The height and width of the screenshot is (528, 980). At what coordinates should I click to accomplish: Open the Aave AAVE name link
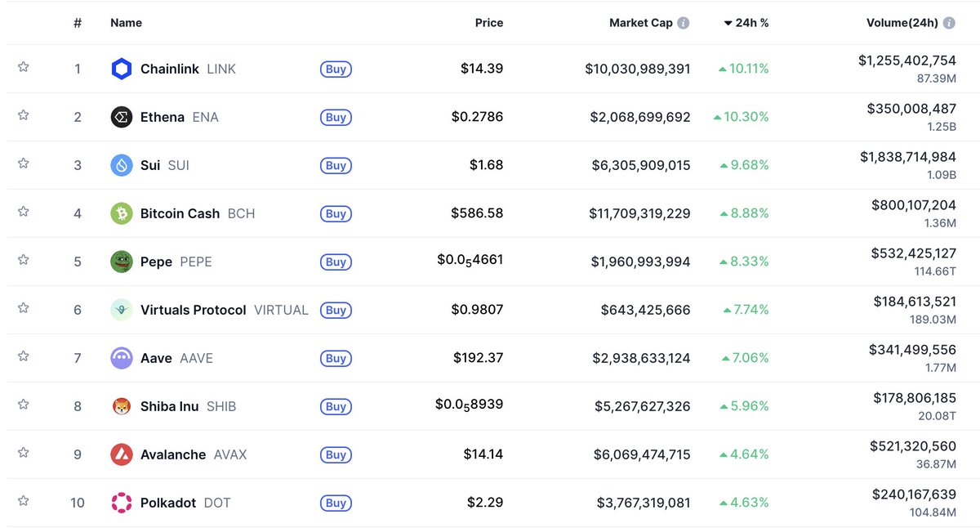click(x=176, y=359)
